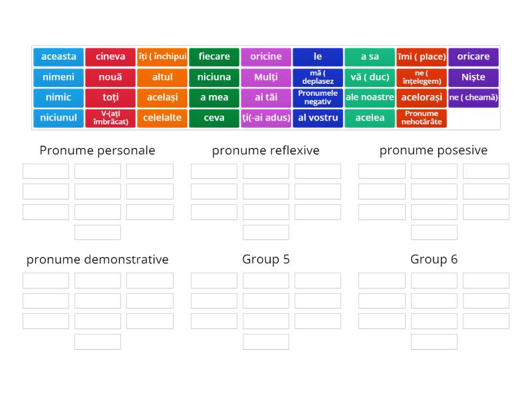Click the bottom centered slot under pronume reflexive

coord(266,232)
